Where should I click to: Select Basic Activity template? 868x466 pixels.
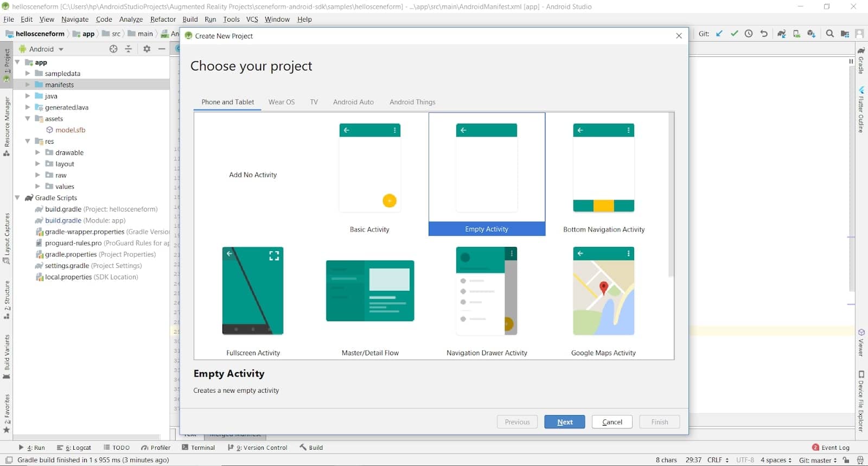pyautogui.click(x=370, y=175)
